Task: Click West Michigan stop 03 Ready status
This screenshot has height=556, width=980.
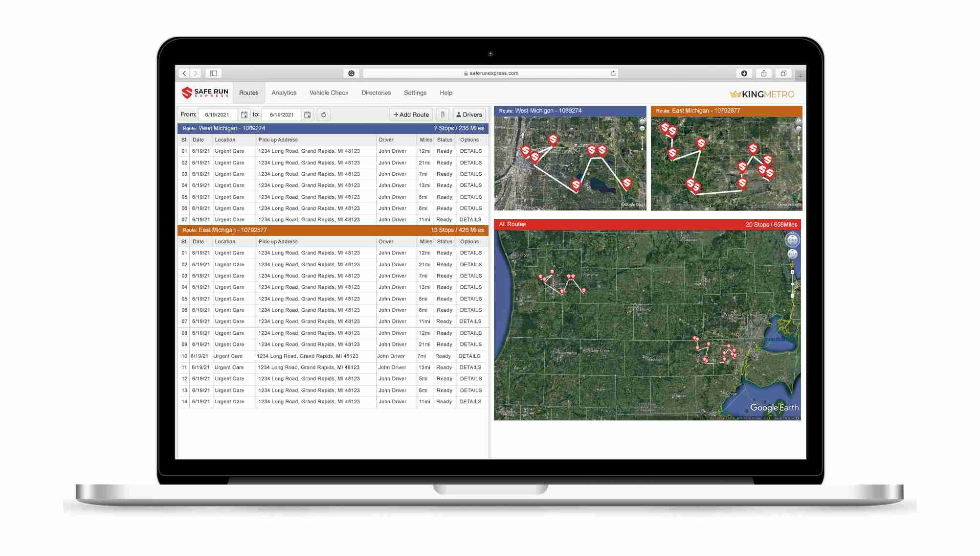Action: pyautogui.click(x=444, y=174)
